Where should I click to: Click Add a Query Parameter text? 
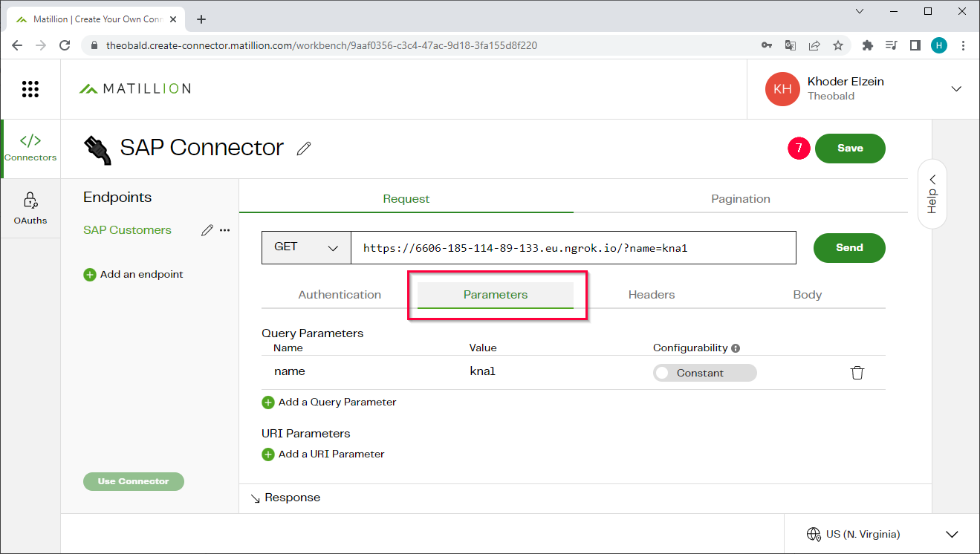click(337, 403)
